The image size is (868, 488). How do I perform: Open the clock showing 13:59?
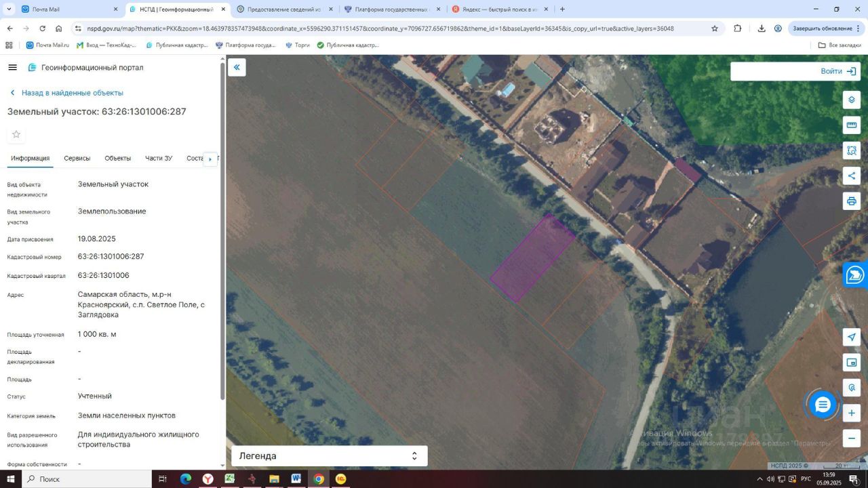pos(829,479)
